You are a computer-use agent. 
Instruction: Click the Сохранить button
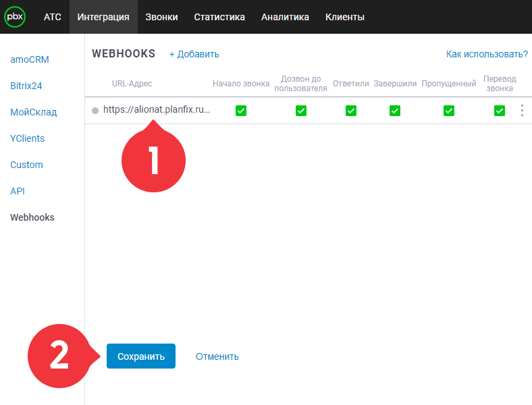pyautogui.click(x=141, y=356)
